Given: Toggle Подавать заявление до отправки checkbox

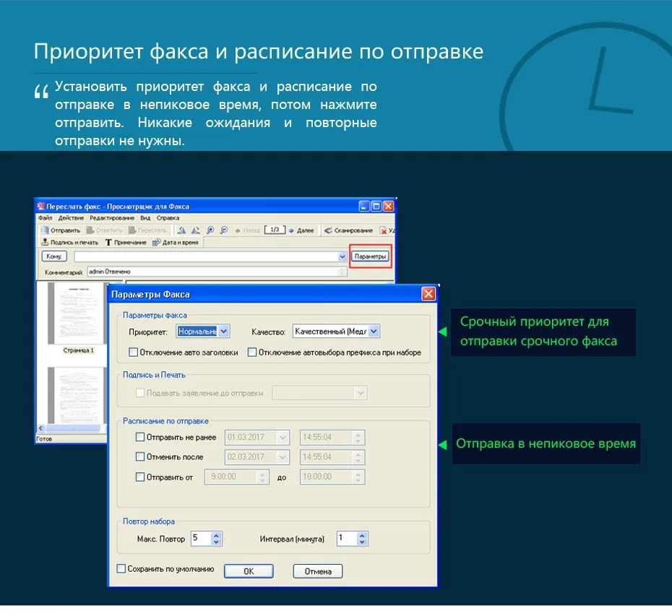Looking at the screenshot, I should click(140, 393).
